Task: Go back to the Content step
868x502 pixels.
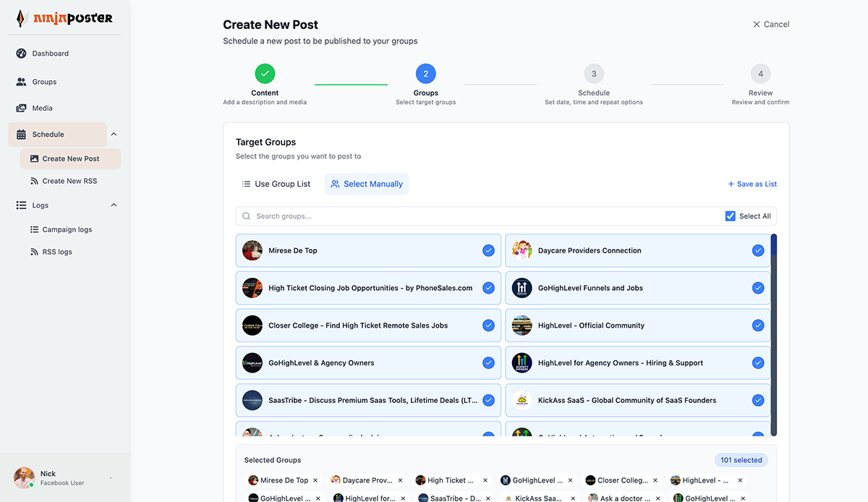Action: (265, 74)
